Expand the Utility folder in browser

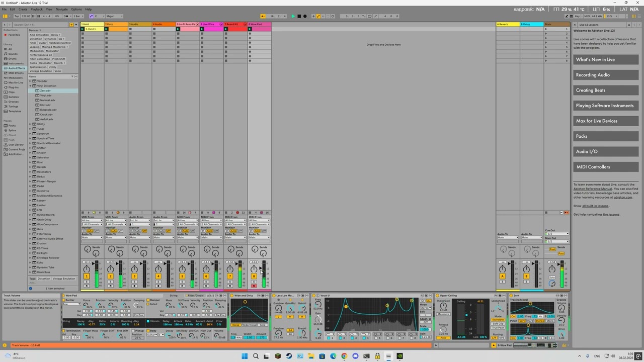pos(31,124)
